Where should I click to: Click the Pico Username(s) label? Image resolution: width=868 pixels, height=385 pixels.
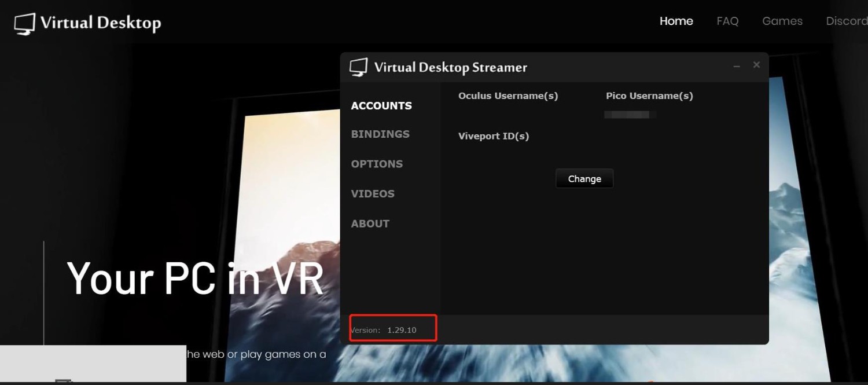(x=649, y=96)
